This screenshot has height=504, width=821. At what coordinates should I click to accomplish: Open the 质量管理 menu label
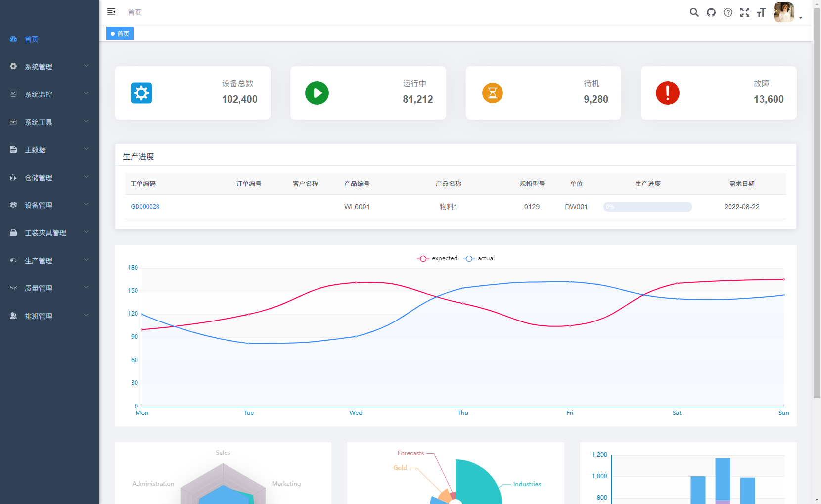[39, 288]
